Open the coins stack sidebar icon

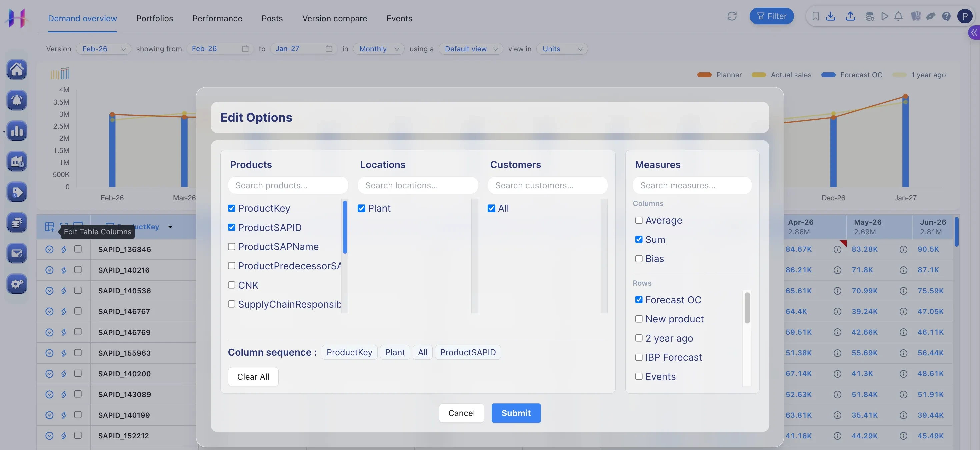[x=17, y=223]
